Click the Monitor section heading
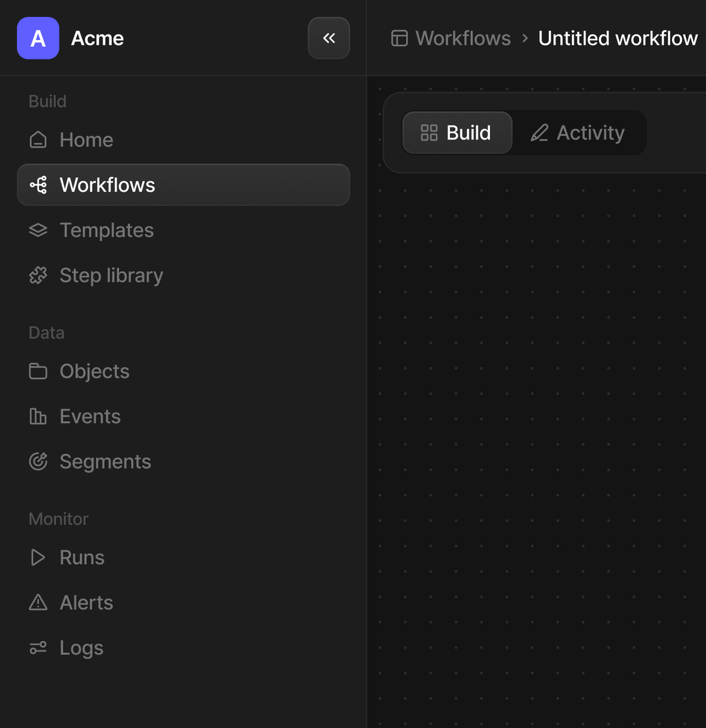Screen dimensions: 706x728 click(x=58, y=519)
